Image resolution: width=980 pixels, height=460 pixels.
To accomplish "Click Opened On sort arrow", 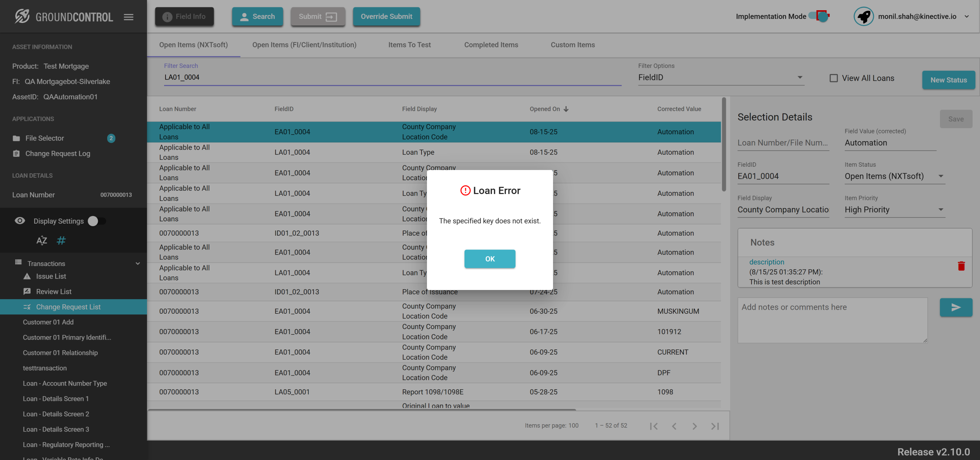I will [566, 109].
